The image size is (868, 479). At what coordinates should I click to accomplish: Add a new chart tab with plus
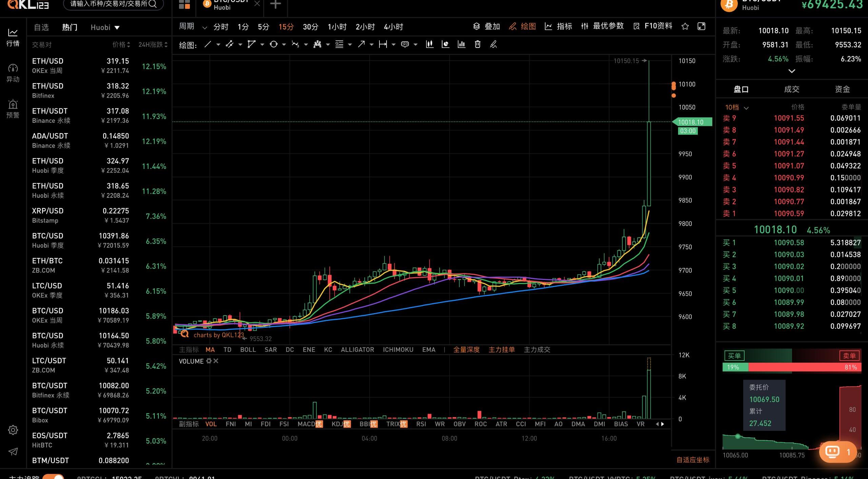click(276, 4)
